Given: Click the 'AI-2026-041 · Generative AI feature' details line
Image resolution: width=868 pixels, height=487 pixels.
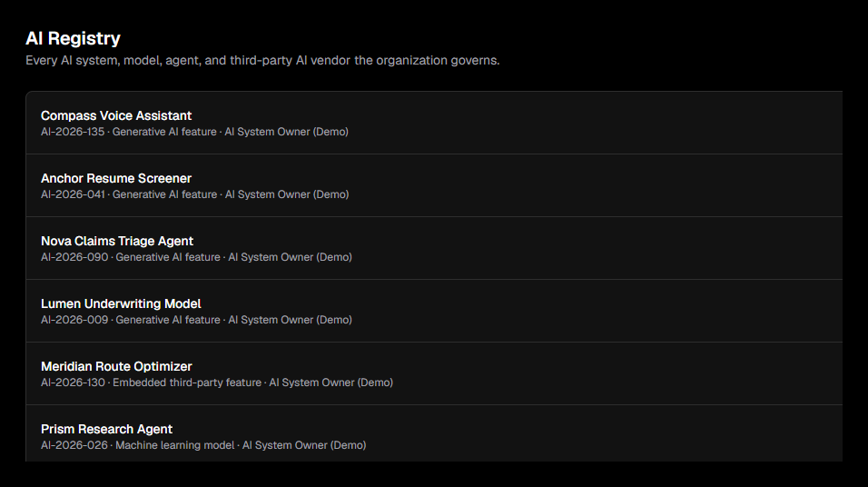Looking at the screenshot, I should [x=195, y=194].
